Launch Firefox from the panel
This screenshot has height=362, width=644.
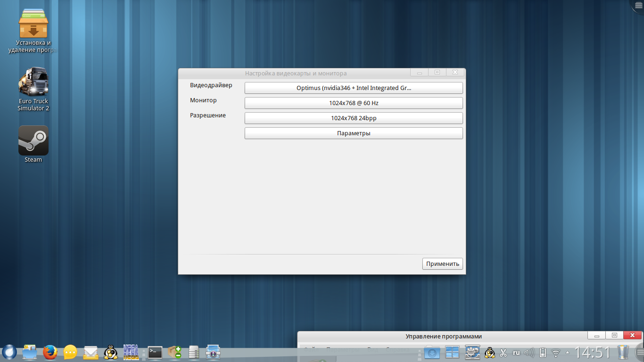pyautogui.click(x=50, y=352)
